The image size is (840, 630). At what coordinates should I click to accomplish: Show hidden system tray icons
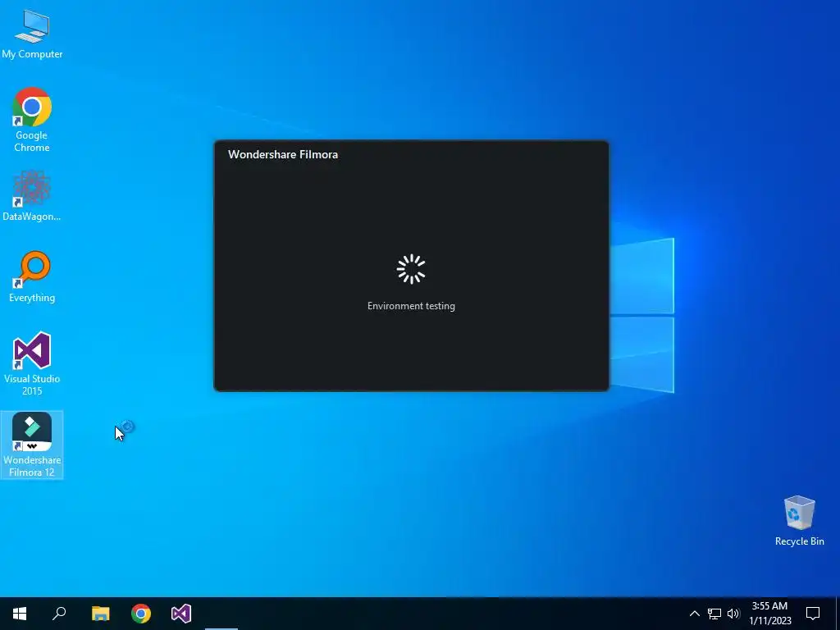coord(694,614)
